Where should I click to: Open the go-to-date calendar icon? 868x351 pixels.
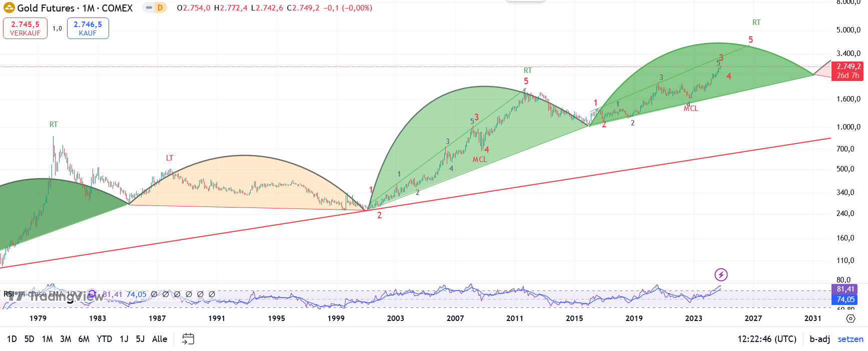pyautogui.click(x=188, y=339)
